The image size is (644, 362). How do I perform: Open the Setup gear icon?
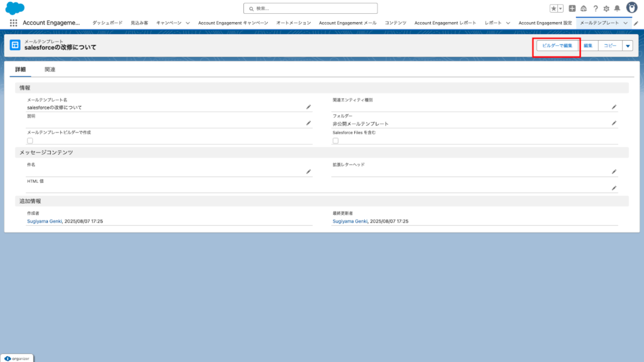tap(606, 8)
